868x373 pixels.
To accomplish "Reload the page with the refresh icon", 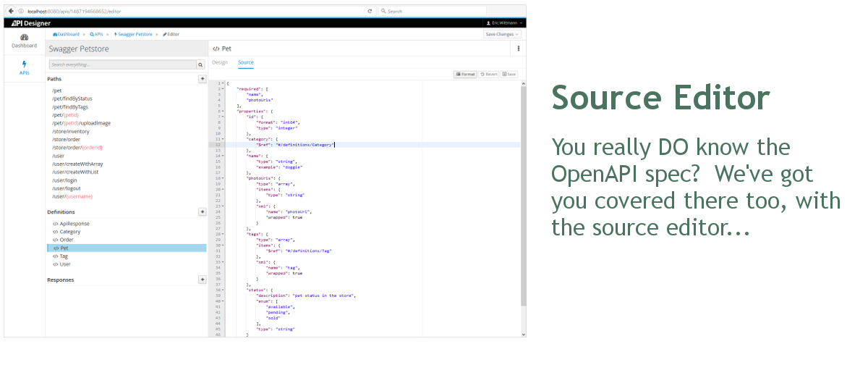I will 370,11.
